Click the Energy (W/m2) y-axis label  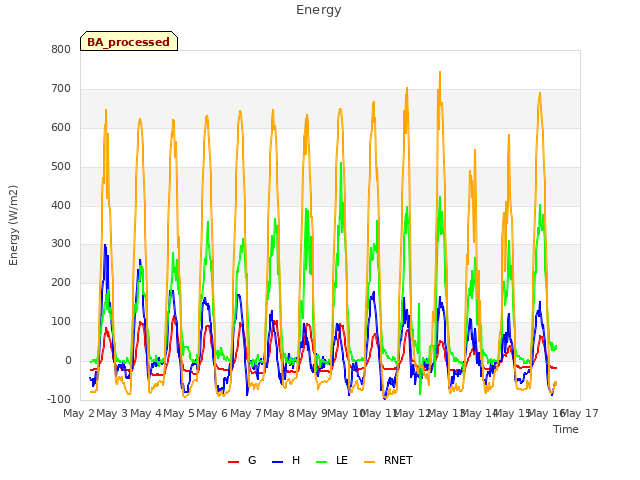(x=13, y=225)
